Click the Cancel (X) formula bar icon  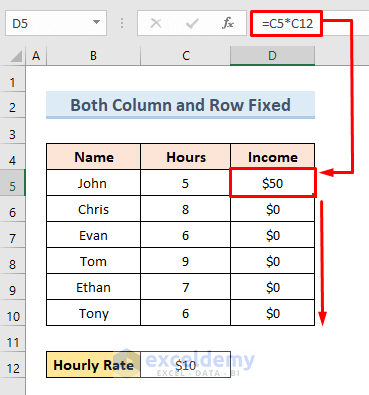(x=156, y=23)
